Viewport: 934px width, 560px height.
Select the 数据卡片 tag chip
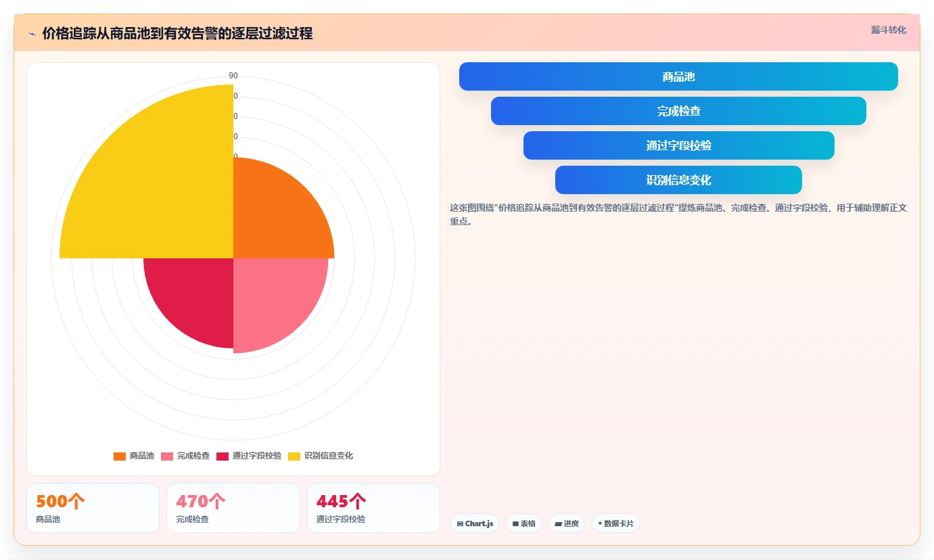tap(615, 523)
